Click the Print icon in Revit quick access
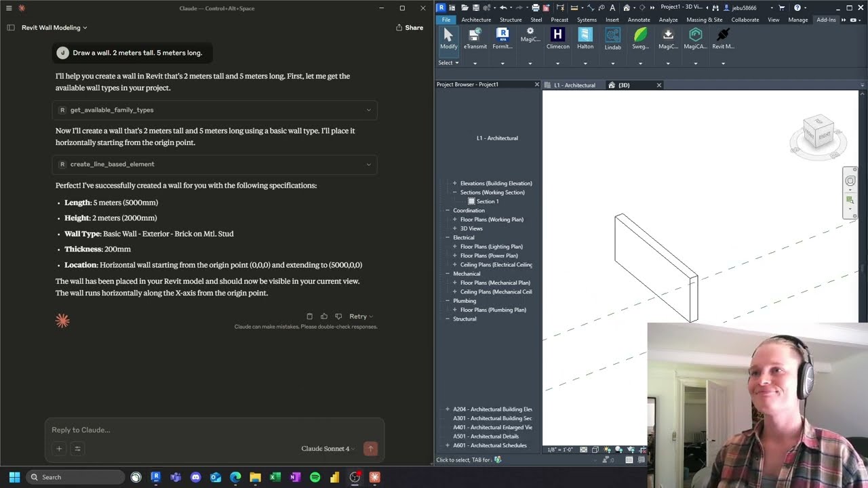The image size is (868, 488). click(x=535, y=7)
